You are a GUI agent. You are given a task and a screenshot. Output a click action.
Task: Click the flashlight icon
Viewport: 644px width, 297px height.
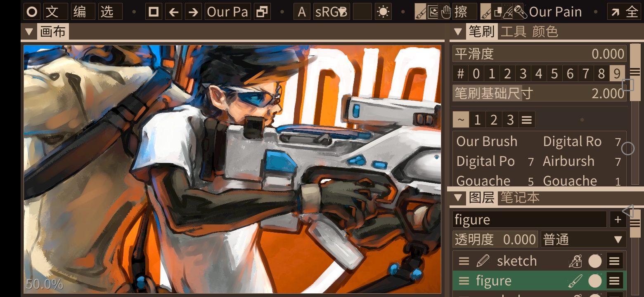coord(520,12)
